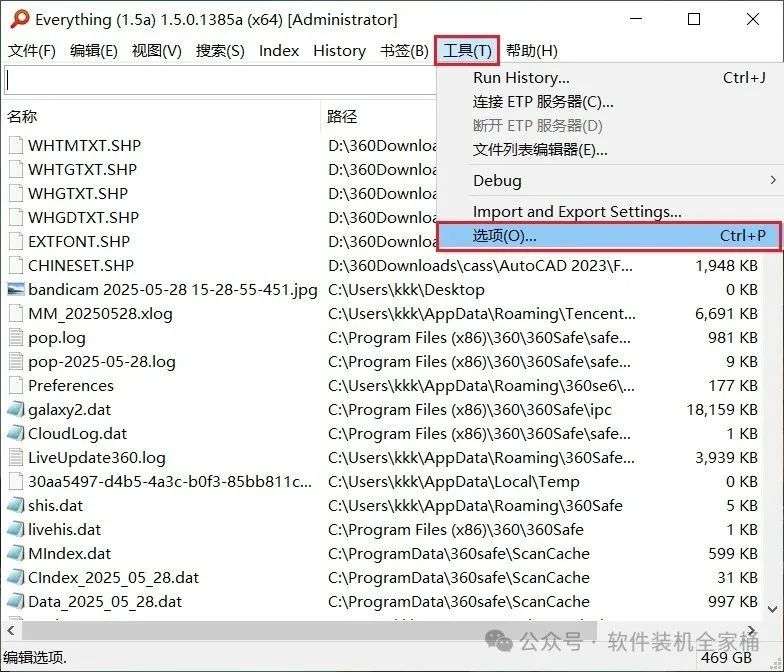Screen dimensions: 784x672
Task: Minimize the Everything window
Action: 636,20
